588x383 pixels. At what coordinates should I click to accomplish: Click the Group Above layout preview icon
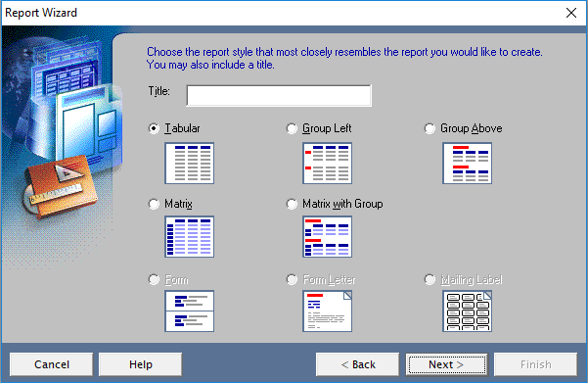tap(468, 163)
